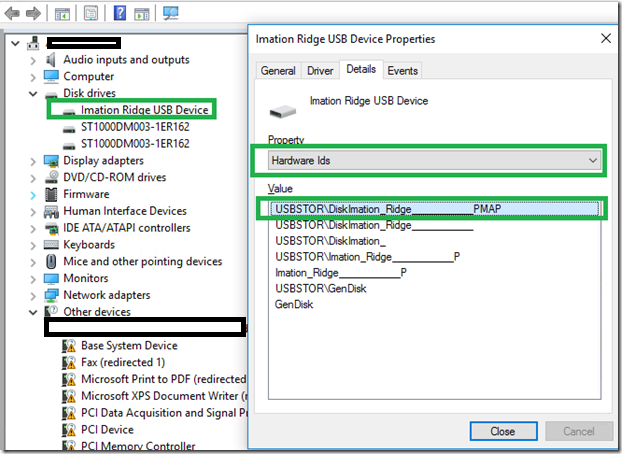Click the root computer node icon
The image size is (622, 454).
pos(33,43)
